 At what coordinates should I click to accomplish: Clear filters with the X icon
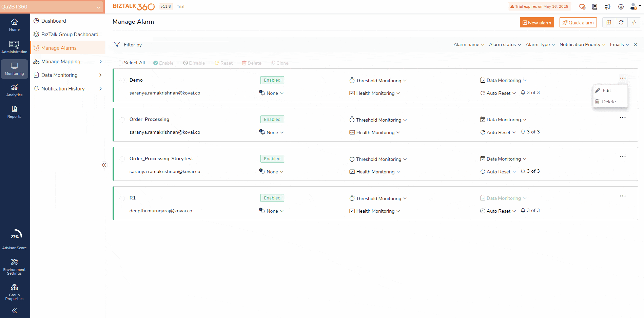[x=636, y=45]
